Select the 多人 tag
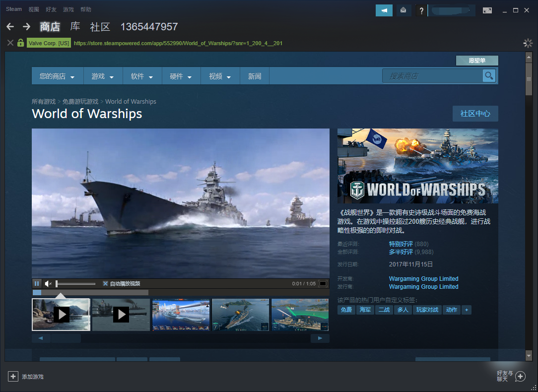This screenshot has width=538, height=392. 403,310
